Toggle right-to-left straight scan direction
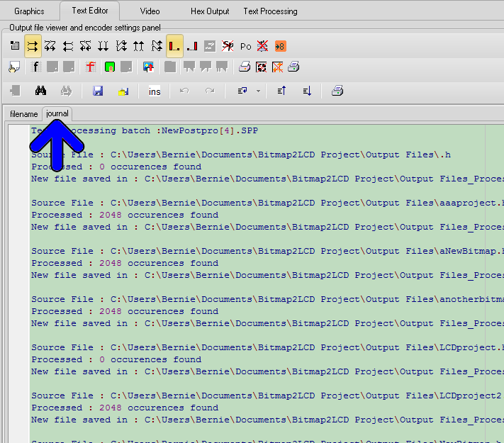Screen dimensions: 504x443 (x=68, y=46)
